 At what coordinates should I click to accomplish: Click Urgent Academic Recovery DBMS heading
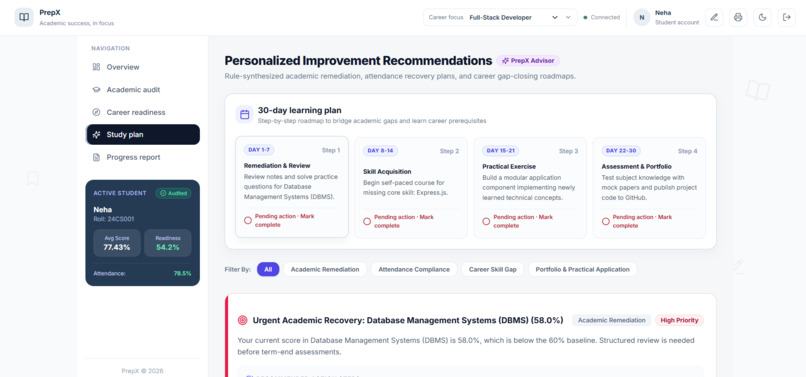click(x=408, y=320)
